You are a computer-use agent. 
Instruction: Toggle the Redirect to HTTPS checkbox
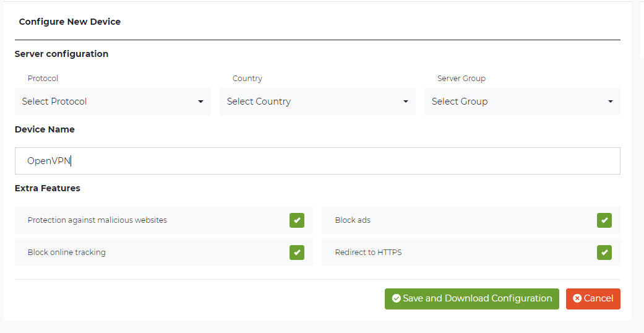coord(604,253)
